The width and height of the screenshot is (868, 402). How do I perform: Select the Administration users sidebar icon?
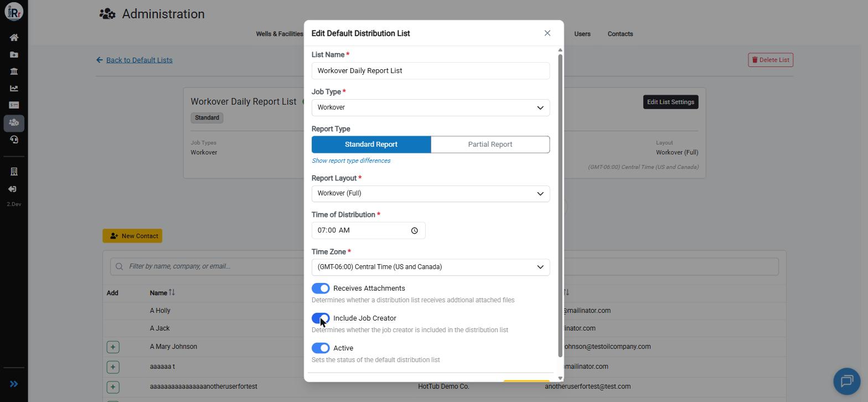point(14,123)
